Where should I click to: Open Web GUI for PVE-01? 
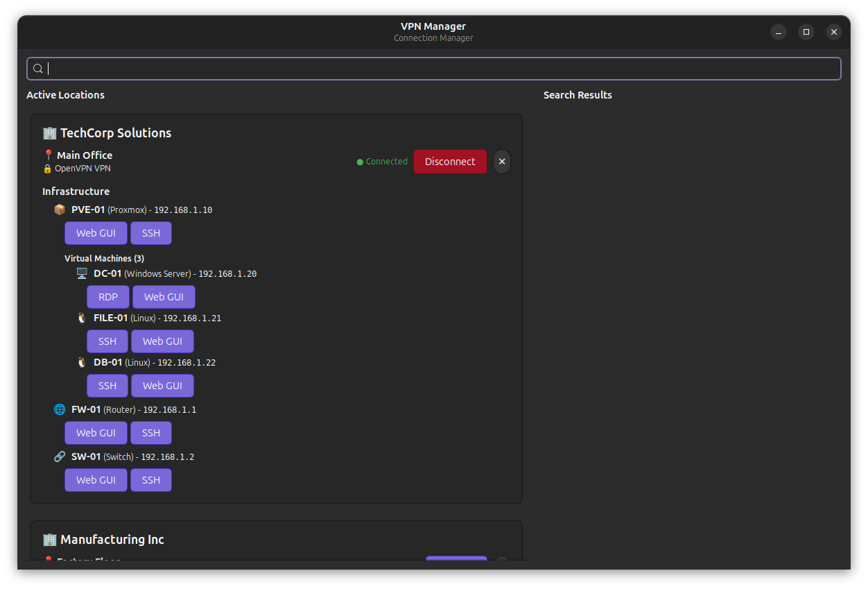click(96, 233)
